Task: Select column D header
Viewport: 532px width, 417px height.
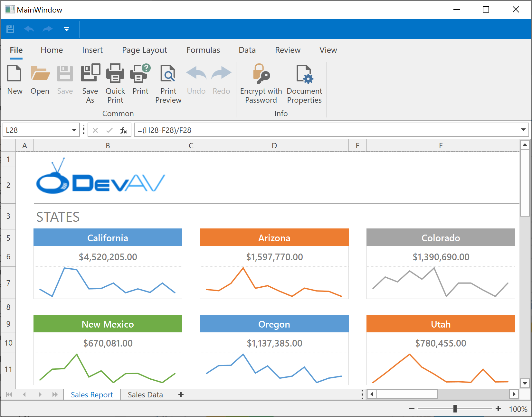Action: [274, 146]
